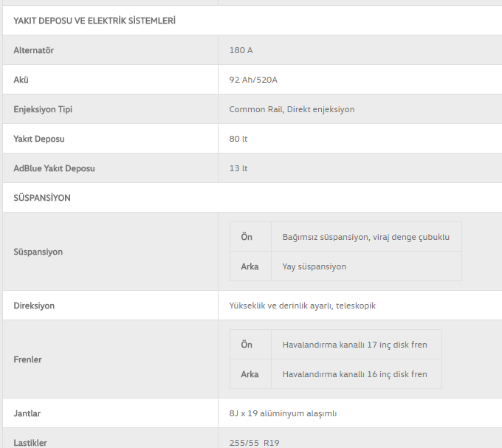Select the Alternatör row label
The width and height of the screenshot is (502, 448).
[x=34, y=50]
